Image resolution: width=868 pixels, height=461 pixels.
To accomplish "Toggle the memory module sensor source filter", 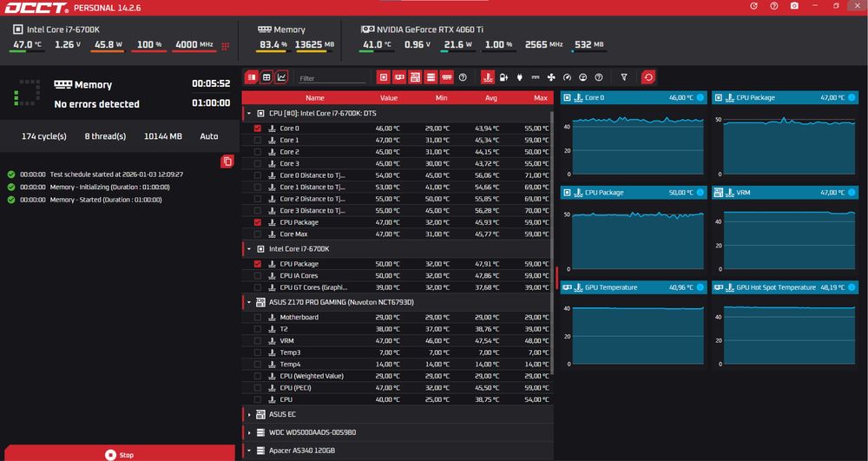I will 447,77.
